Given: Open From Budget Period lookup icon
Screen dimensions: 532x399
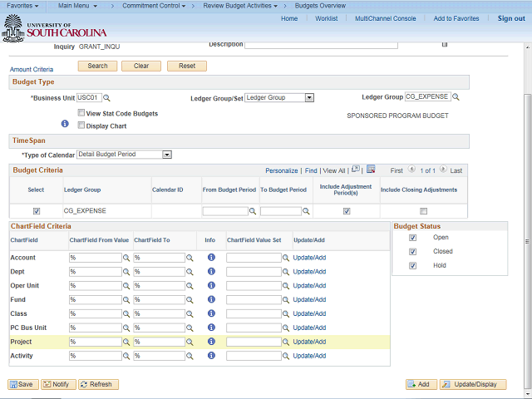Looking at the screenshot, I should tap(254, 212).
